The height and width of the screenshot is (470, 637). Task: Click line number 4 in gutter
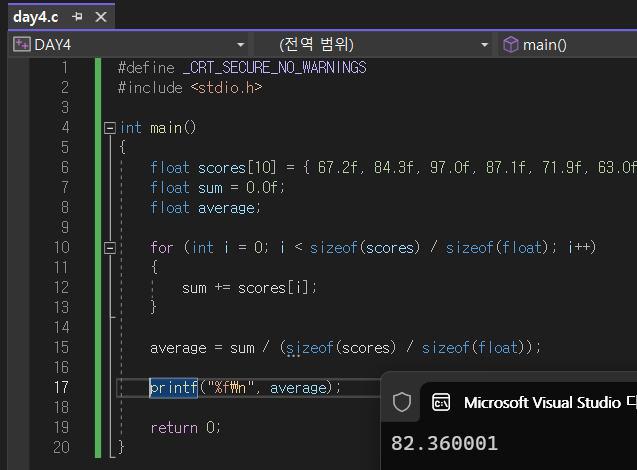click(65, 128)
